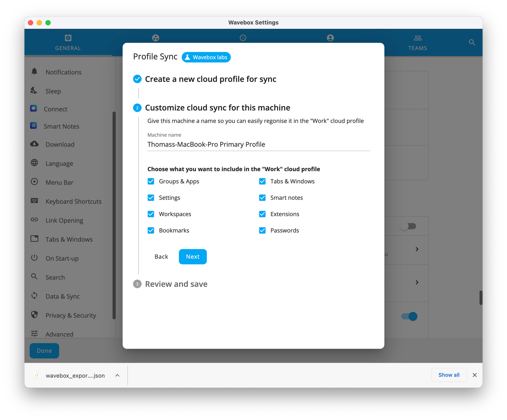The image size is (507, 420).
Task: Click Create a new cloud profile step heading
Action: coord(211,79)
